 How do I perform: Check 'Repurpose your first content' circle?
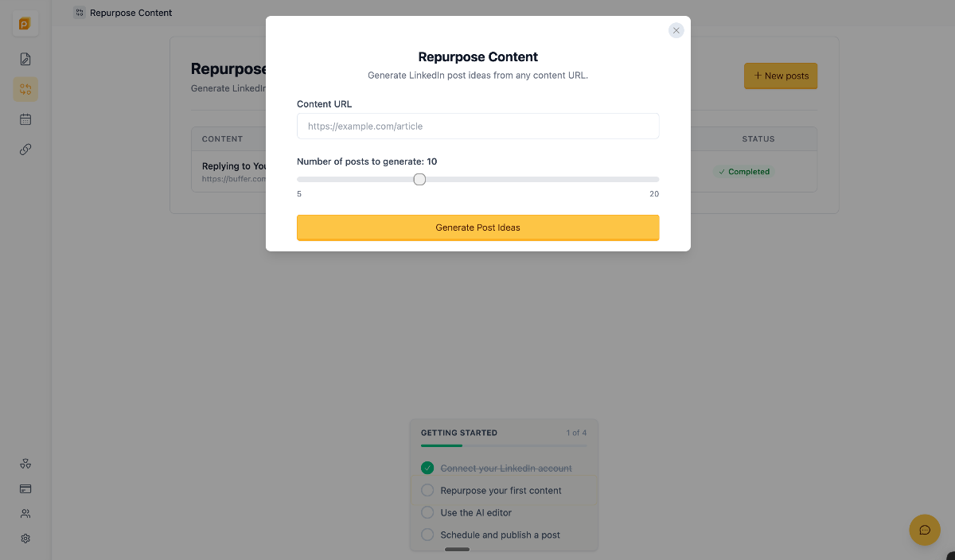[427, 490]
